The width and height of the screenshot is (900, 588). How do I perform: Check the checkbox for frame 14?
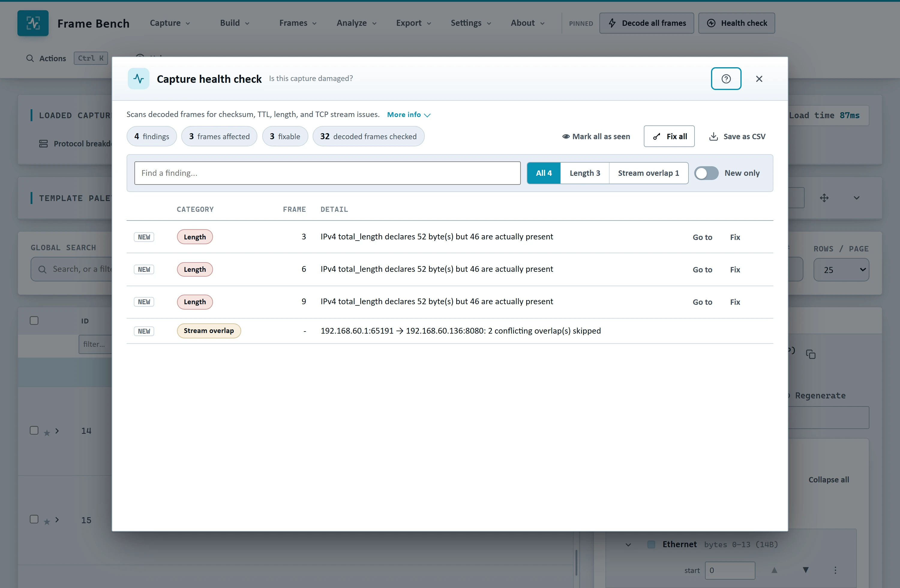click(x=34, y=430)
